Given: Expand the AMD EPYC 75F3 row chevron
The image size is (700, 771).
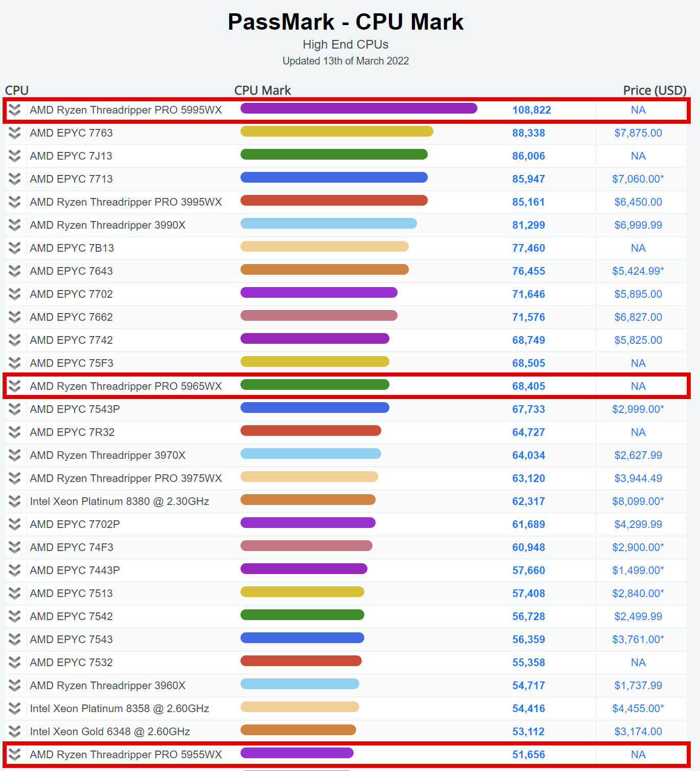Looking at the screenshot, I should click(15, 363).
